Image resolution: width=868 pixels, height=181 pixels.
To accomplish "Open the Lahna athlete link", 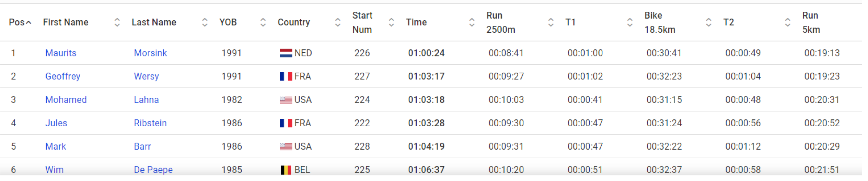I will [x=146, y=100].
